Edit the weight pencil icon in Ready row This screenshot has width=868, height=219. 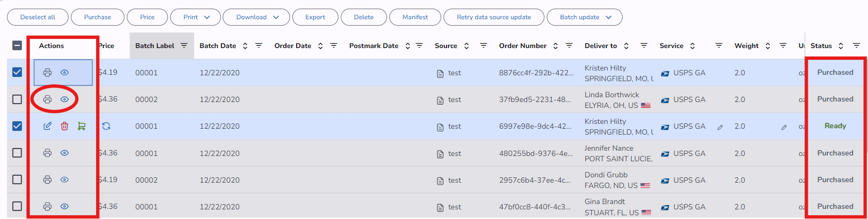[784, 127]
